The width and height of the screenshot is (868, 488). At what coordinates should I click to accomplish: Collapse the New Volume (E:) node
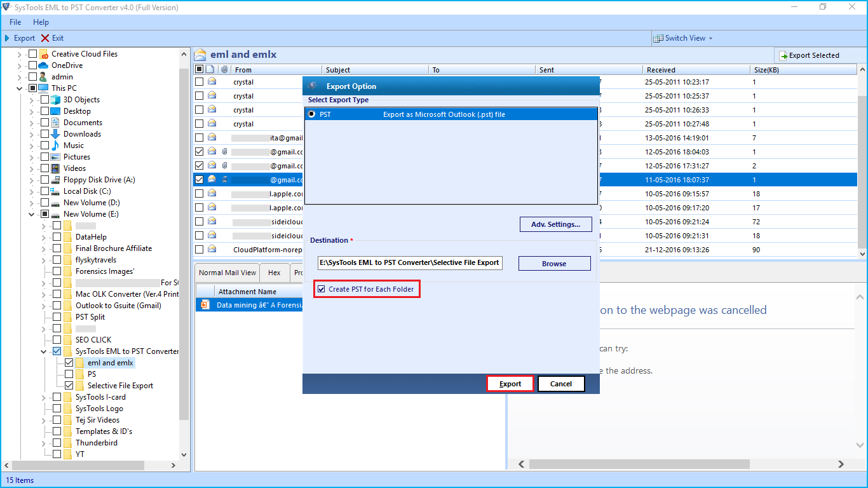pos(32,214)
